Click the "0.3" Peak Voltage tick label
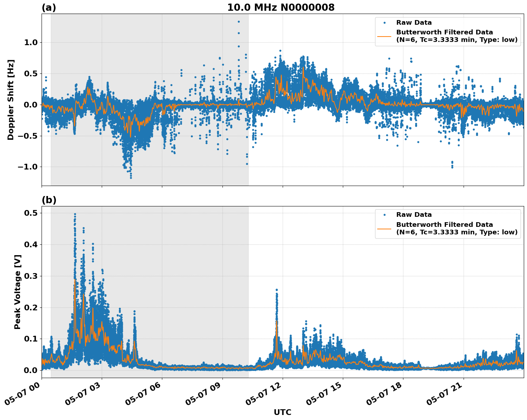The height and width of the screenshot is (420, 527). point(32,276)
